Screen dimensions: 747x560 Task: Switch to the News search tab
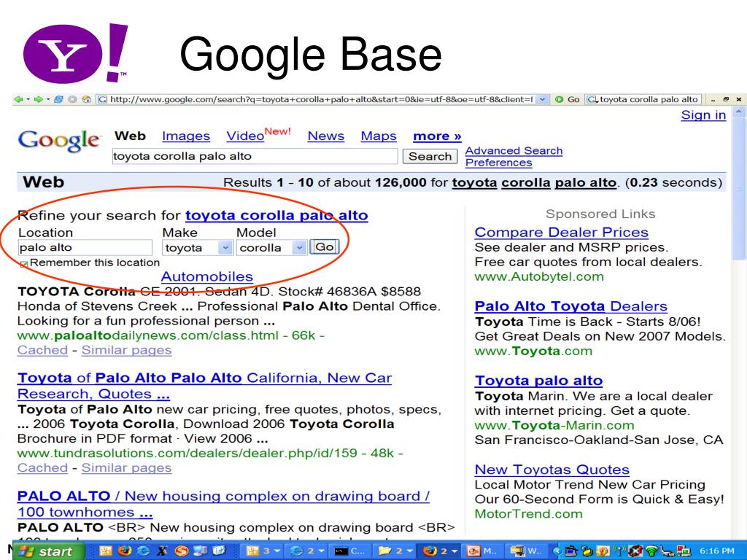pyautogui.click(x=326, y=136)
